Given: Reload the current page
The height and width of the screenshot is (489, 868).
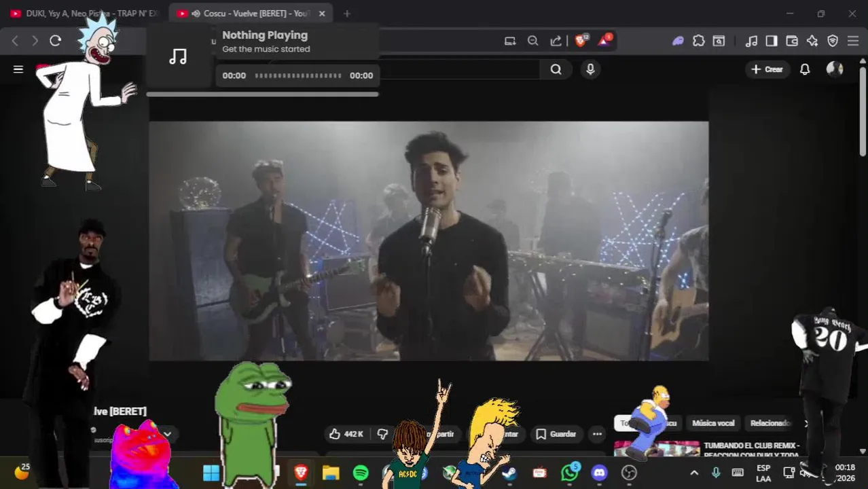Looking at the screenshot, I should (x=56, y=41).
